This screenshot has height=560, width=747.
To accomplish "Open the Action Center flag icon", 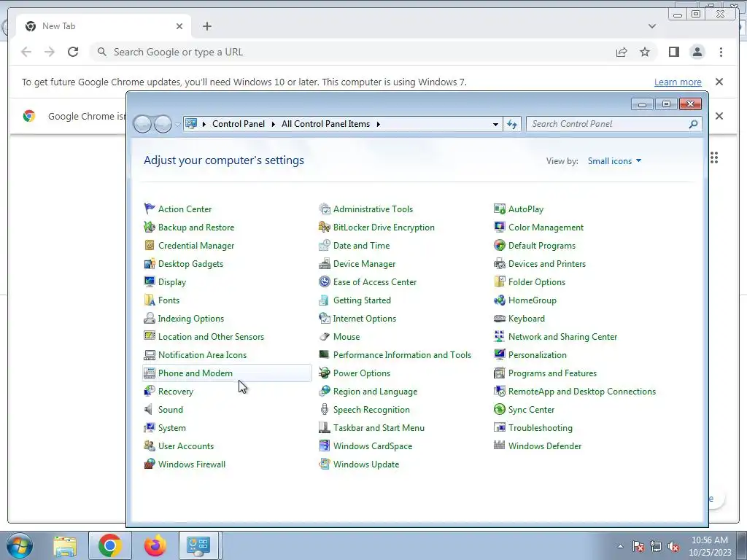I will [150, 209].
